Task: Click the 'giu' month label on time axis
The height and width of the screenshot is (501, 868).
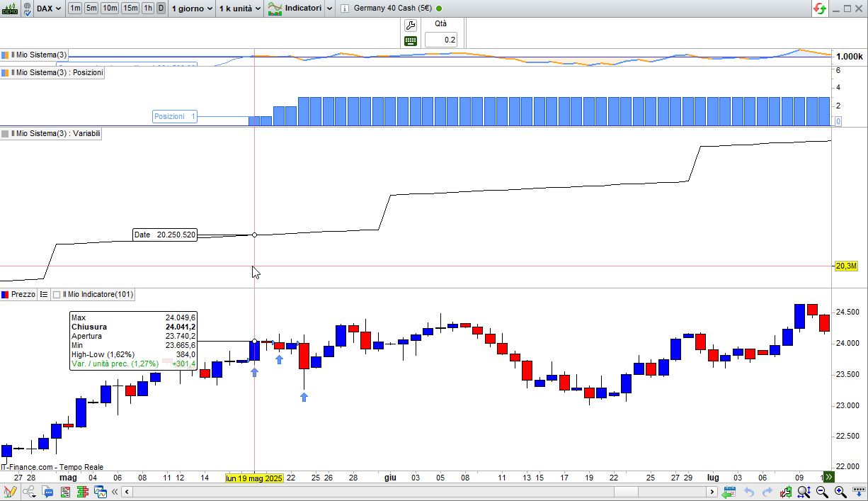Action: [x=390, y=478]
